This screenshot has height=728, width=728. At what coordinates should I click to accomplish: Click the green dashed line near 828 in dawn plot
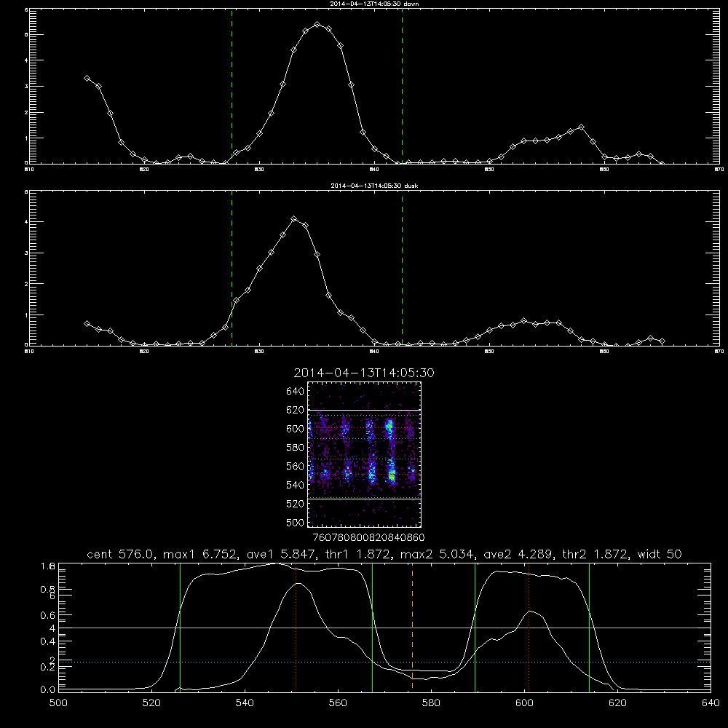click(x=232, y=86)
